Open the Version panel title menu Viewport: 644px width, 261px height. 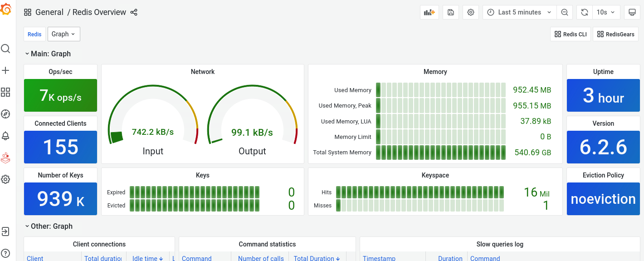point(603,123)
